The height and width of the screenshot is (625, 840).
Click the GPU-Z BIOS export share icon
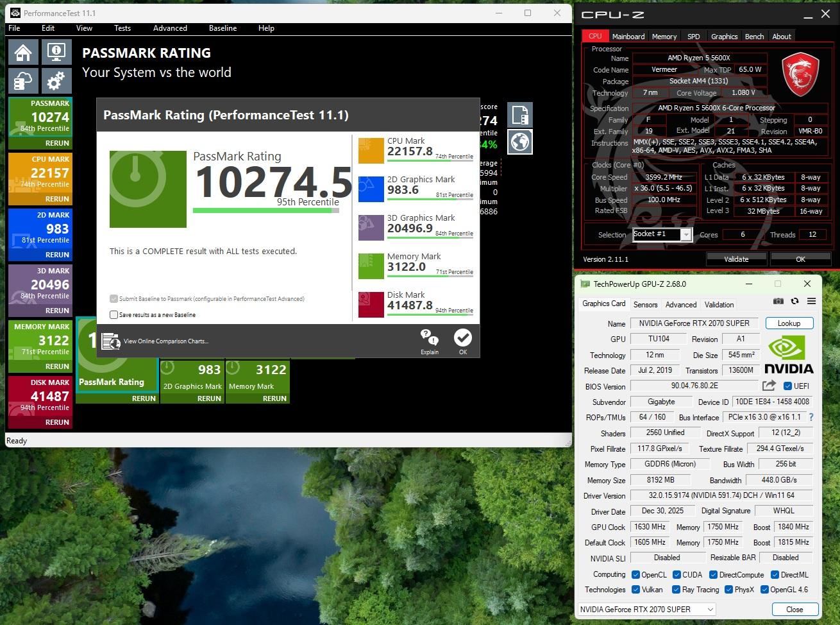click(769, 386)
